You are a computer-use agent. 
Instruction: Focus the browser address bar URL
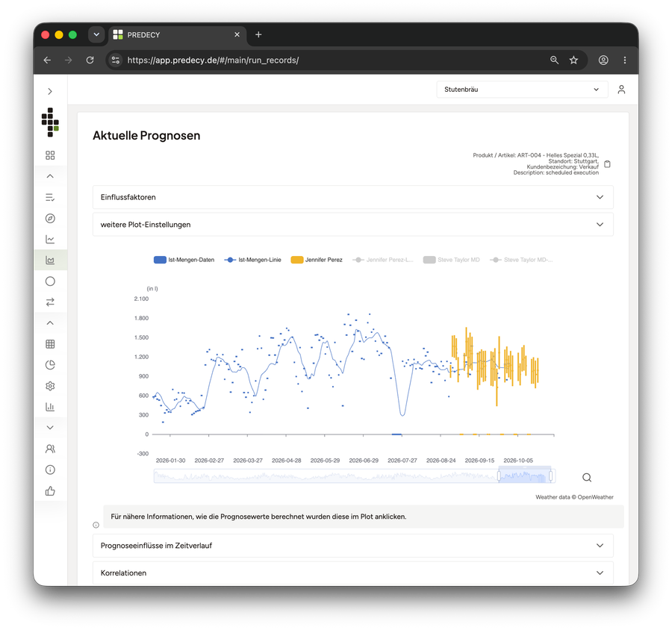click(213, 60)
